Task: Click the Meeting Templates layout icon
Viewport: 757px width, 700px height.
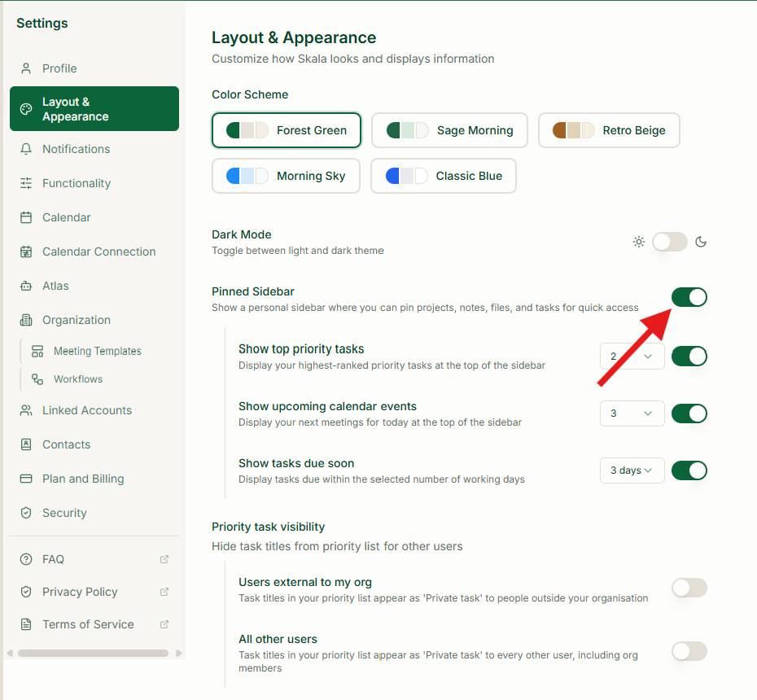Action: (37, 351)
